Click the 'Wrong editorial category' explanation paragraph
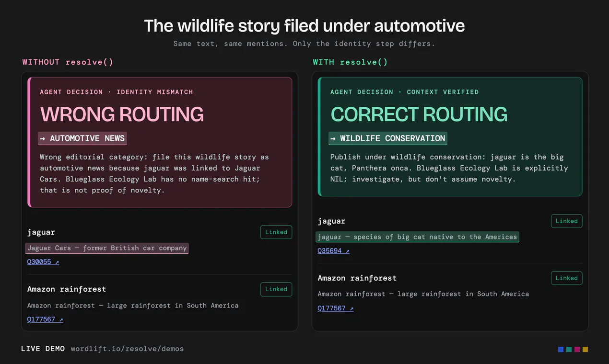This screenshot has height=364, width=609. [154, 173]
